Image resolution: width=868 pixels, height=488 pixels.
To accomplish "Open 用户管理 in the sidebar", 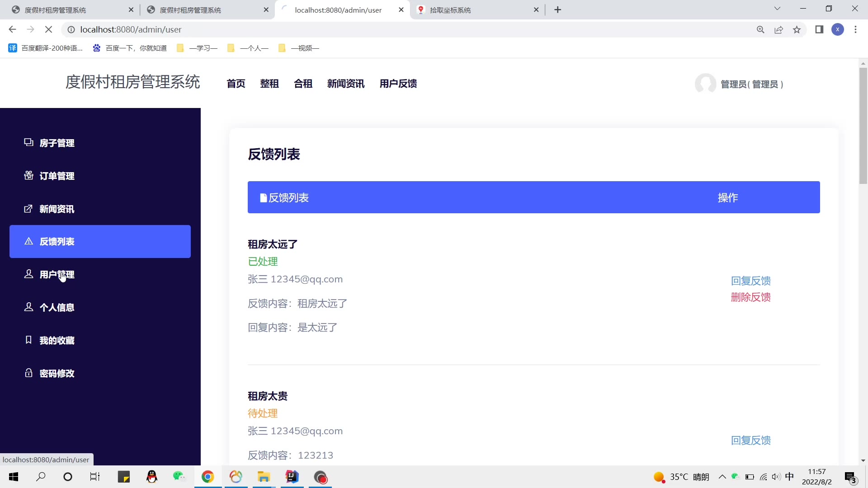I will tap(57, 274).
